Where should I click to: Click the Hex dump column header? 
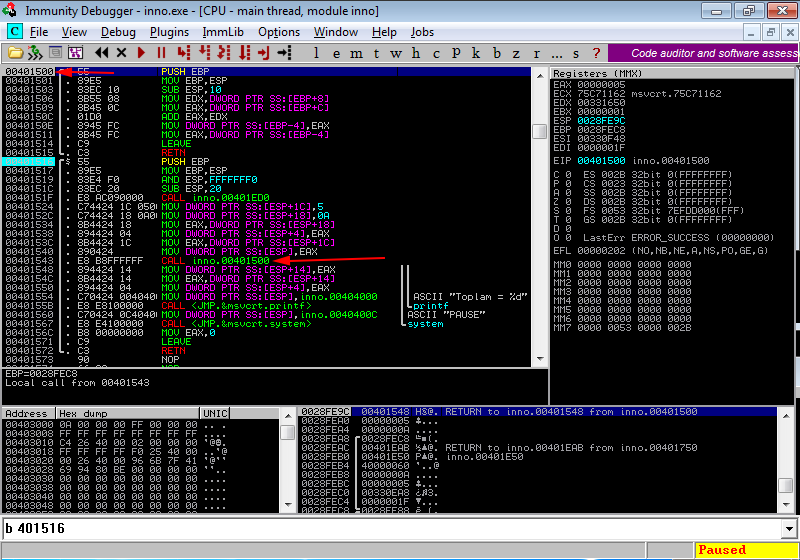click(x=128, y=414)
